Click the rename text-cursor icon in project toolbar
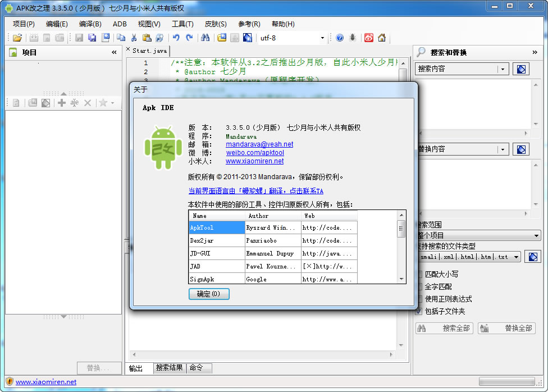The width and height of the screenshot is (548, 392). tap(75, 103)
